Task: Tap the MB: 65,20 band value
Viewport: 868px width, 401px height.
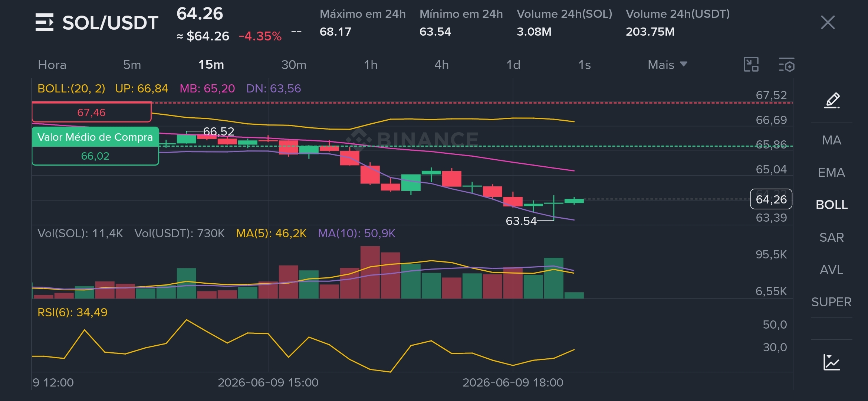Action: click(x=207, y=89)
